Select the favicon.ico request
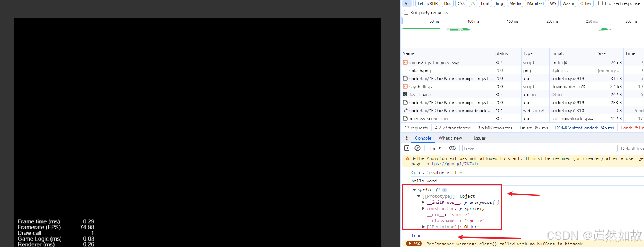Viewport: 644px width, 247px height. [420, 95]
